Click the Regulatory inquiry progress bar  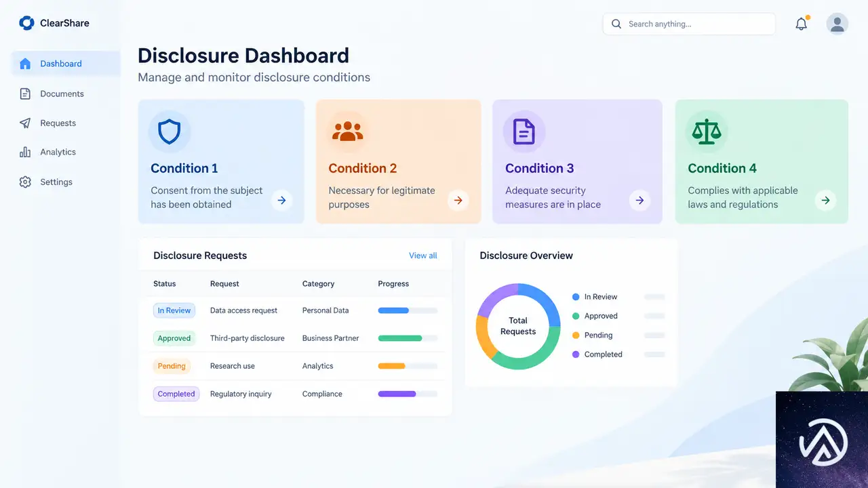coord(408,394)
